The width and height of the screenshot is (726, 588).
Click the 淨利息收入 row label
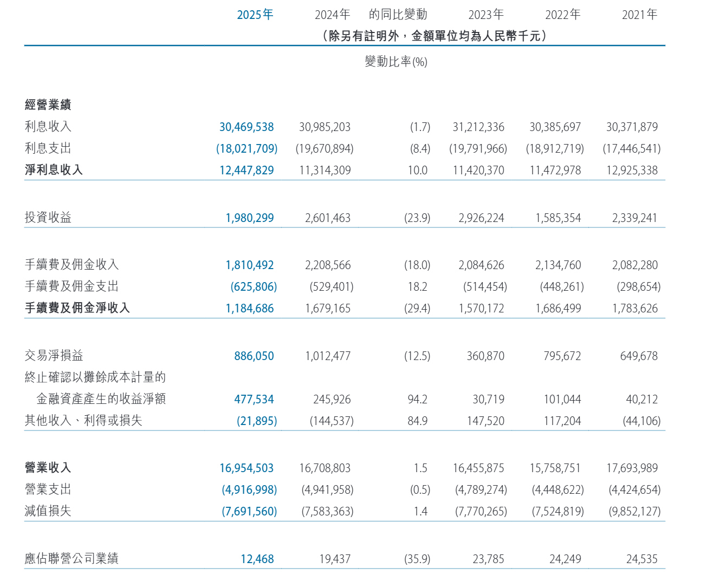(54, 170)
